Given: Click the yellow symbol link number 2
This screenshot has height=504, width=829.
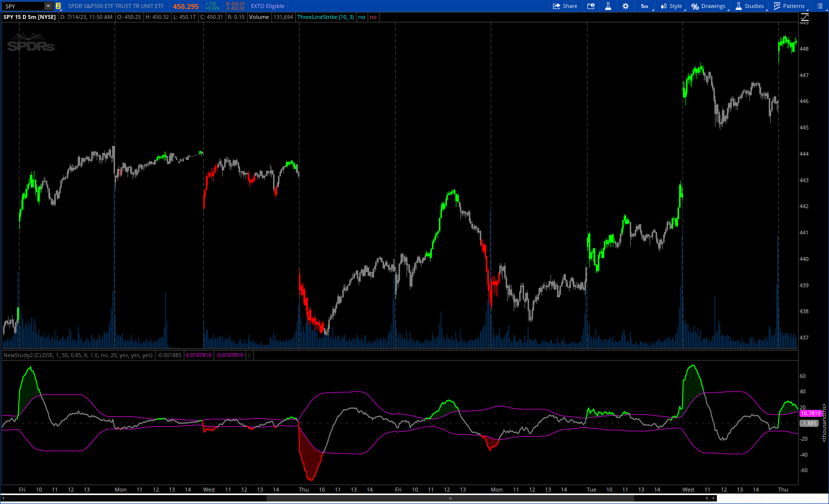Looking at the screenshot, I should pos(58,6).
